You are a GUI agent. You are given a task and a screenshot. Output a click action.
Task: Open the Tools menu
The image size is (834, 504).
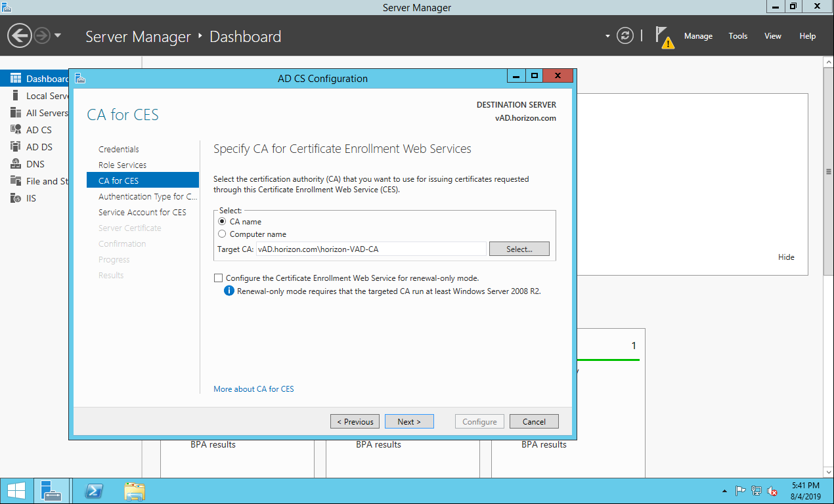point(737,36)
